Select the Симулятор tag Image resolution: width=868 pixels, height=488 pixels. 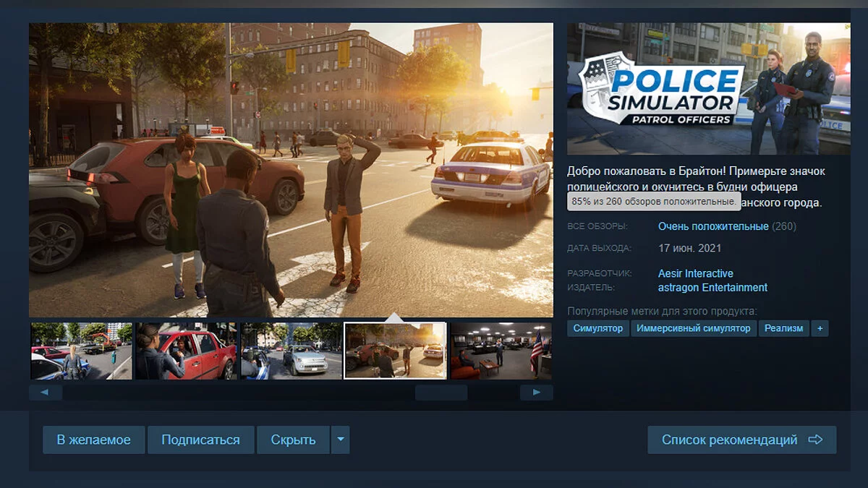click(598, 328)
